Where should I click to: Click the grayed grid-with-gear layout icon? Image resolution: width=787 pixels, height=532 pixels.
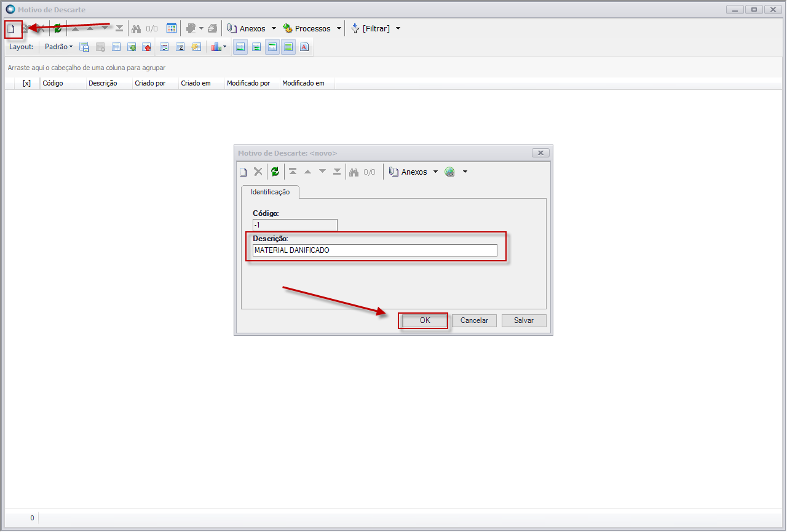click(100, 47)
